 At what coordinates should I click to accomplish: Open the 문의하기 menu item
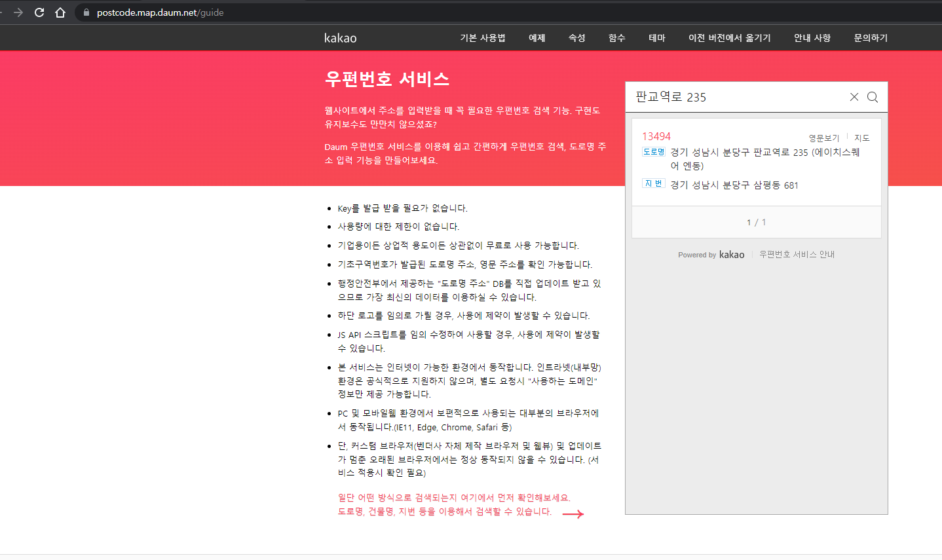click(871, 38)
